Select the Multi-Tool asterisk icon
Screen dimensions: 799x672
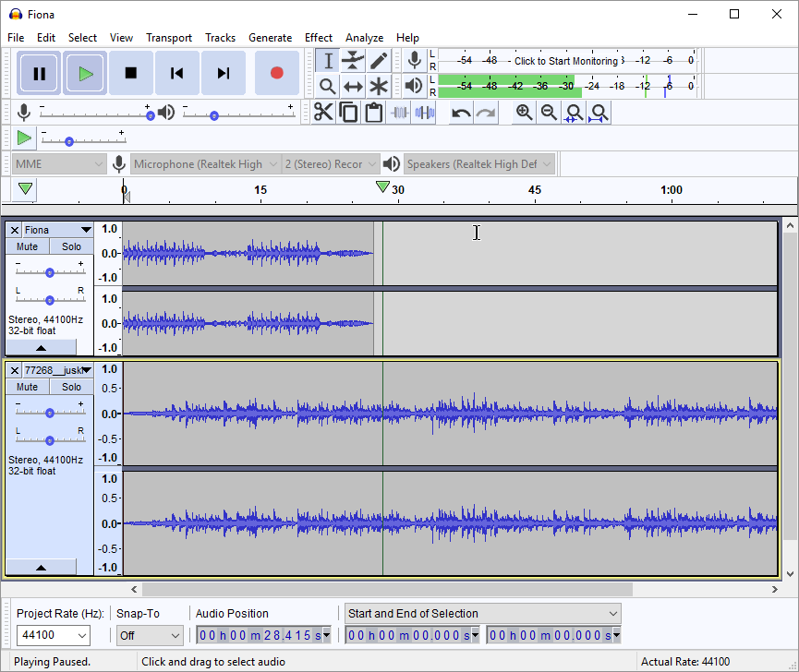point(379,87)
